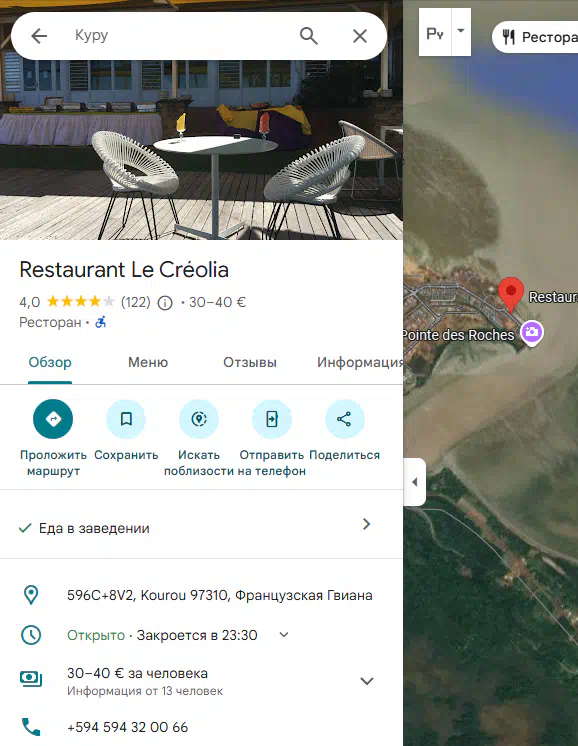Switch to the Отзывы tab
Image resolution: width=578 pixels, height=746 pixels.
click(250, 363)
